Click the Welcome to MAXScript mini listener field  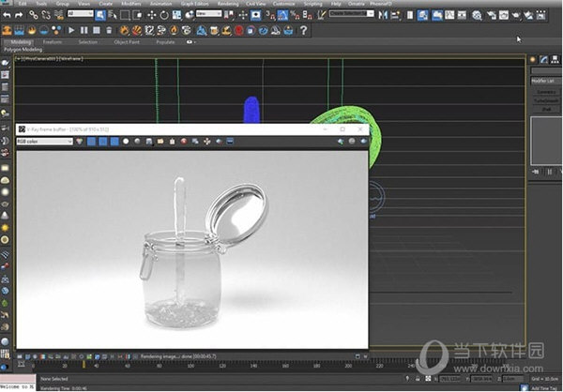pyautogui.click(x=18, y=387)
